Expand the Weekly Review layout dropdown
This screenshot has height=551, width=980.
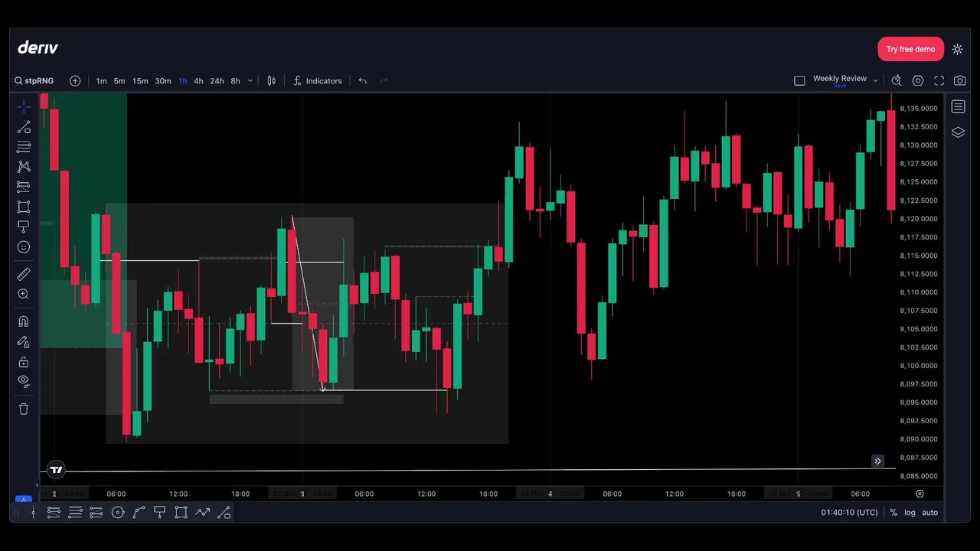[x=875, y=80]
